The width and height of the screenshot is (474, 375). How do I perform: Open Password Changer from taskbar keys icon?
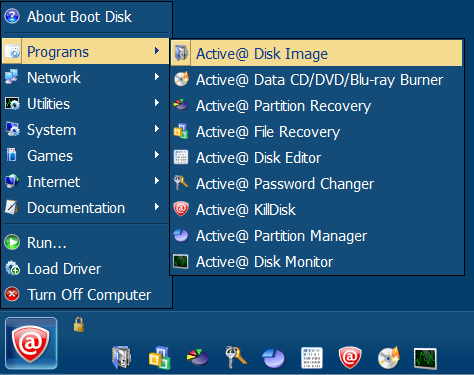coord(235,357)
